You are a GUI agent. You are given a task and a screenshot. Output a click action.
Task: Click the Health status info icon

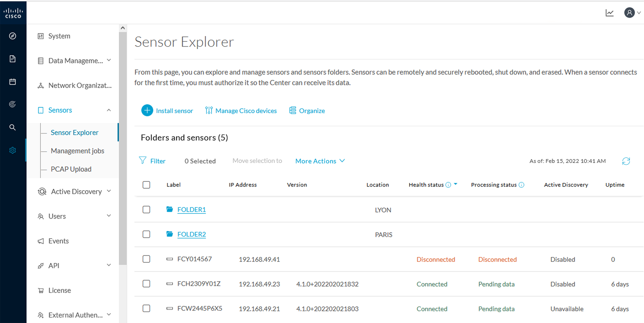(448, 185)
